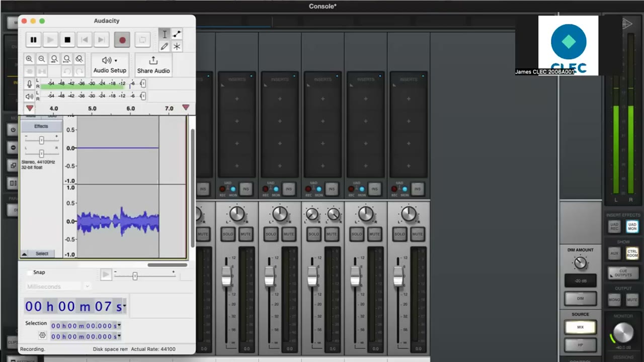
Task: Collapse the track with the arrow
Action: (24, 254)
